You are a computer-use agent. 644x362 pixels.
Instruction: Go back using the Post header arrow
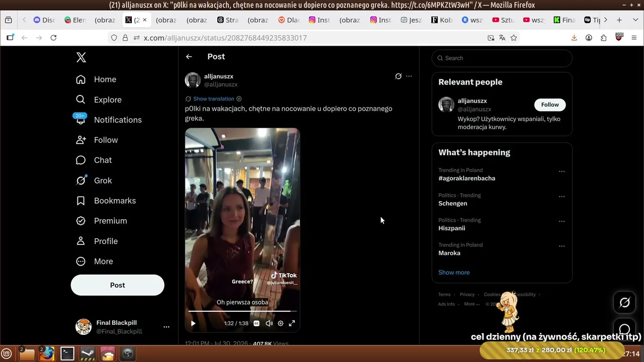click(189, 57)
